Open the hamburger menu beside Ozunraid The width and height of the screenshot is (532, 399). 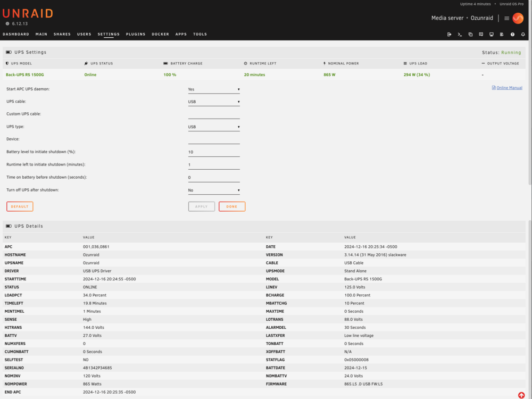point(506,18)
